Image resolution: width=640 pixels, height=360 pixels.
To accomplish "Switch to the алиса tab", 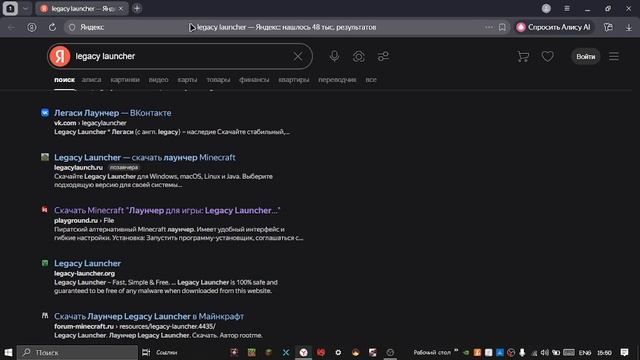I will coord(91,80).
